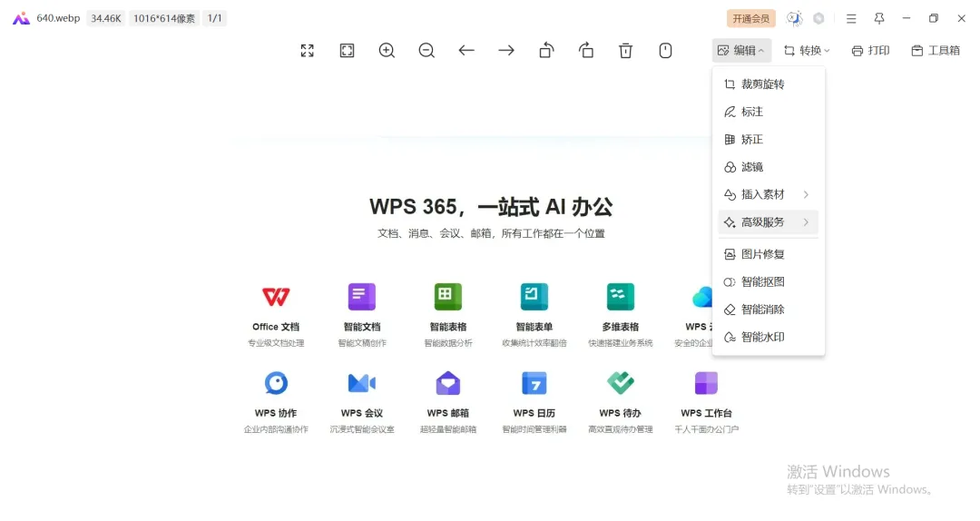Viewport: 980px width, 521px height.
Task: Select 标注 in the edit menu
Action: coord(769,112)
